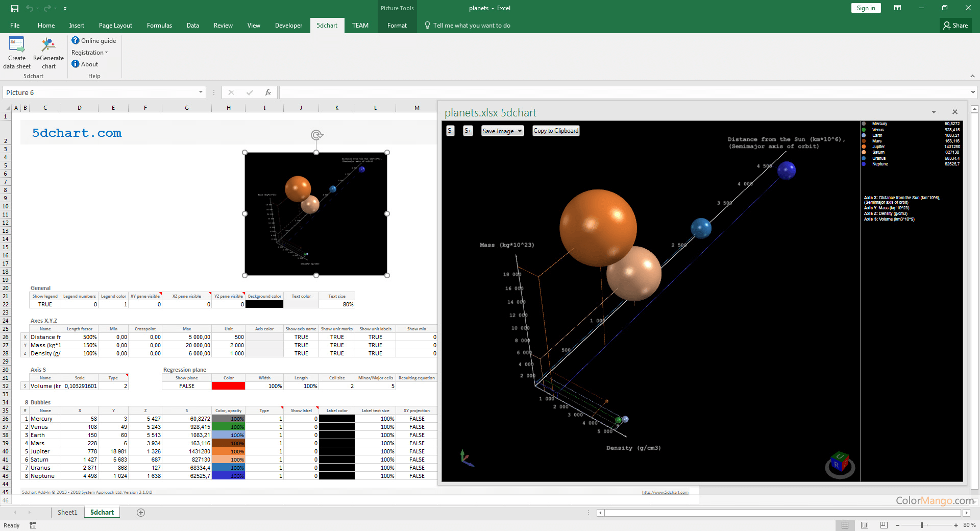Click Copy to Clipboard button
980x531 pixels.
(x=556, y=131)
